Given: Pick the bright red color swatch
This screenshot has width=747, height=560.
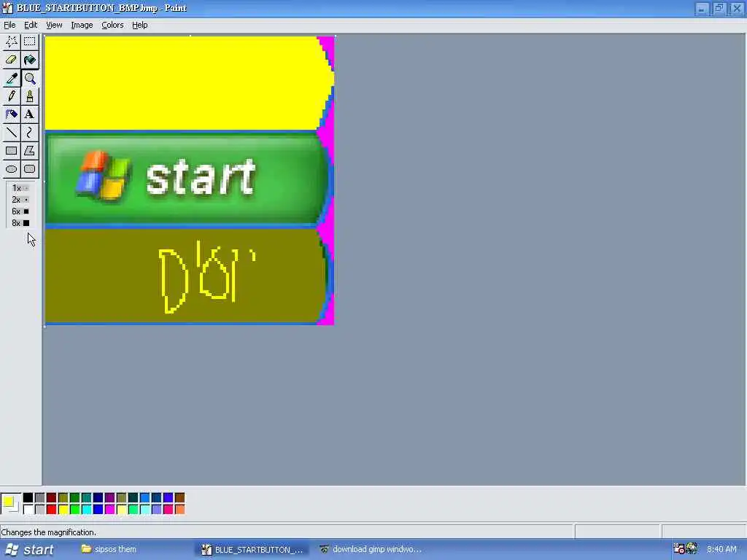Looking at the screenshot, I should [52, 510].
